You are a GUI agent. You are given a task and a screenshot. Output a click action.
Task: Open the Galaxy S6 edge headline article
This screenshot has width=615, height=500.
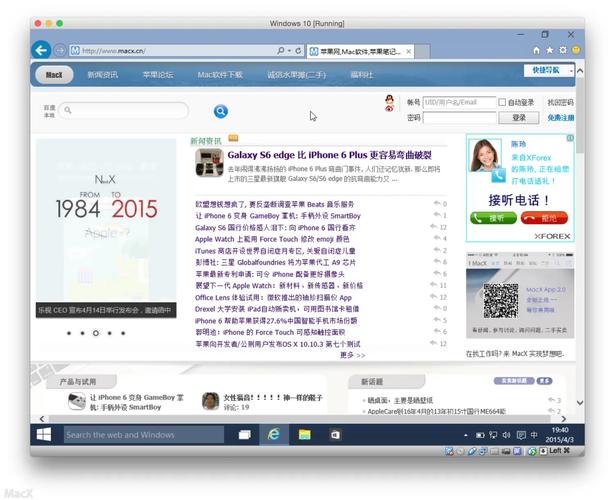[329, 155]
